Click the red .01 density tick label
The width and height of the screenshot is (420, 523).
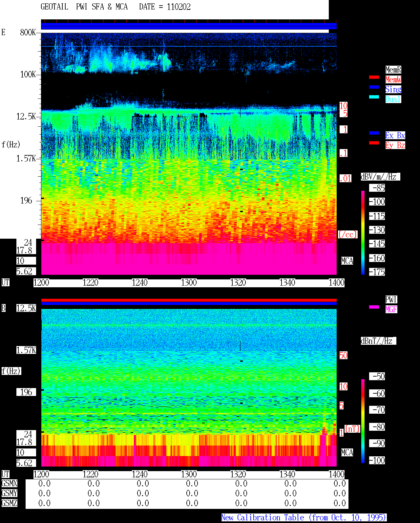click(345, 179)
